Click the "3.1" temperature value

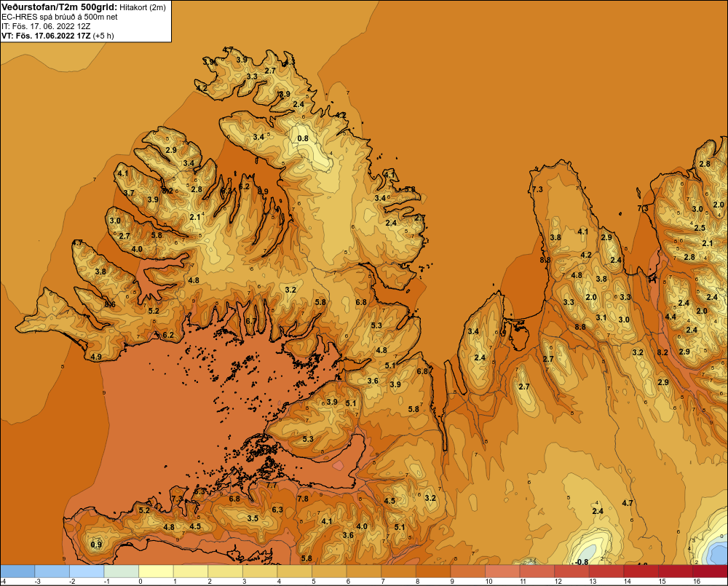click(x=601, y=317)
